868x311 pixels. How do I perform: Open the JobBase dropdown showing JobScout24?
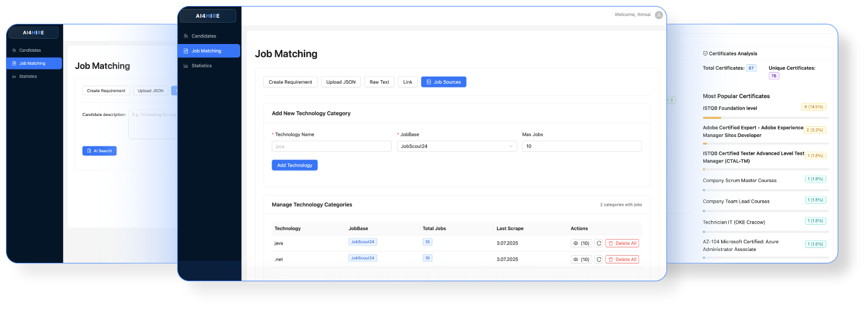pyautogui.click(x=457, y=146)
